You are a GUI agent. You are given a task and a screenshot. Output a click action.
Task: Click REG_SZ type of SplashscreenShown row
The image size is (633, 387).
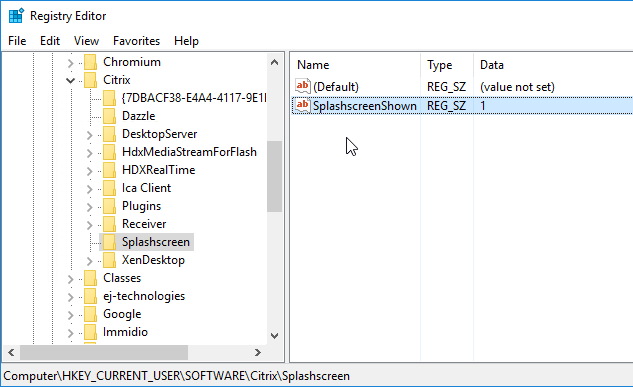[446, 106]
